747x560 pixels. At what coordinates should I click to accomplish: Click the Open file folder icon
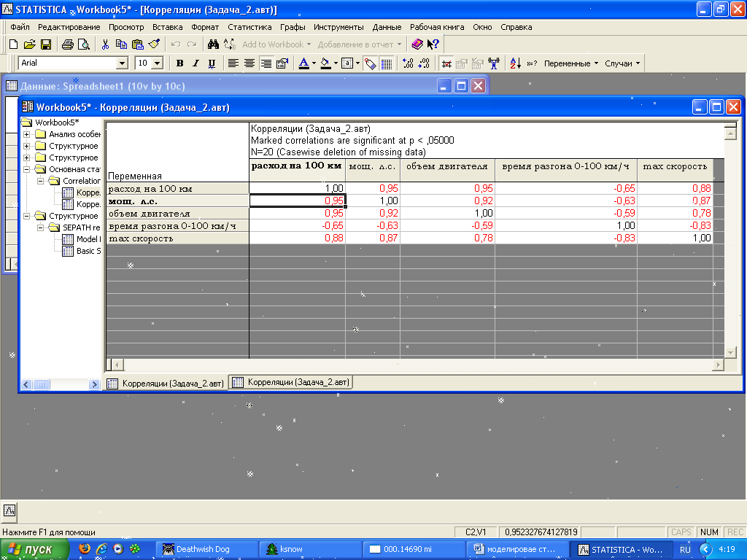[29, 44]
